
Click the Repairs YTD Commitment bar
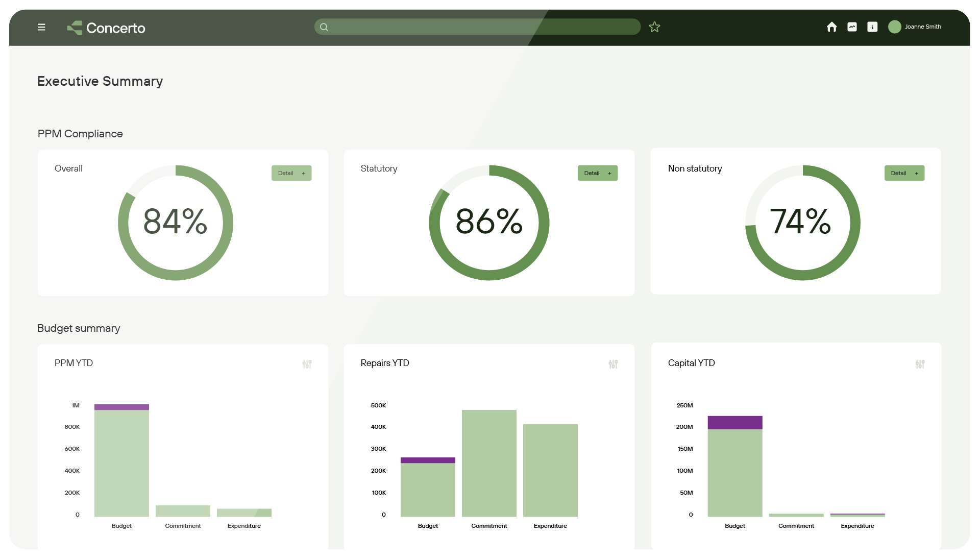coord(489,463)
